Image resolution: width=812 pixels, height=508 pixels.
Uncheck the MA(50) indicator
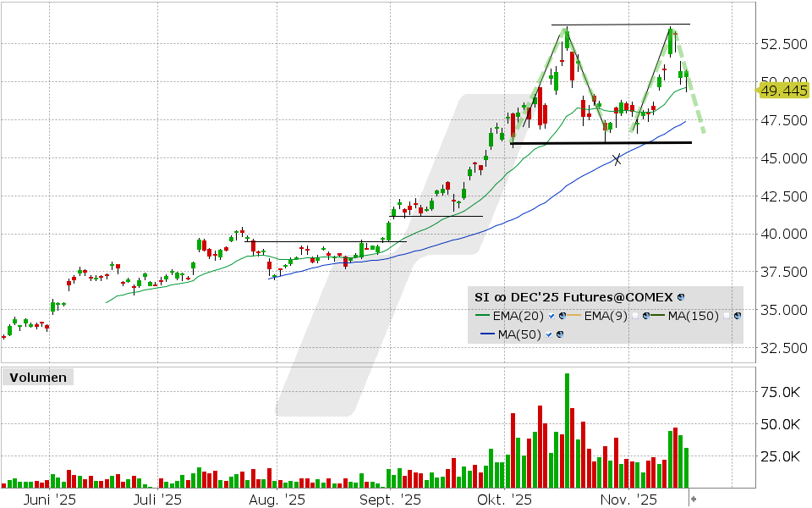click(548, 334)
